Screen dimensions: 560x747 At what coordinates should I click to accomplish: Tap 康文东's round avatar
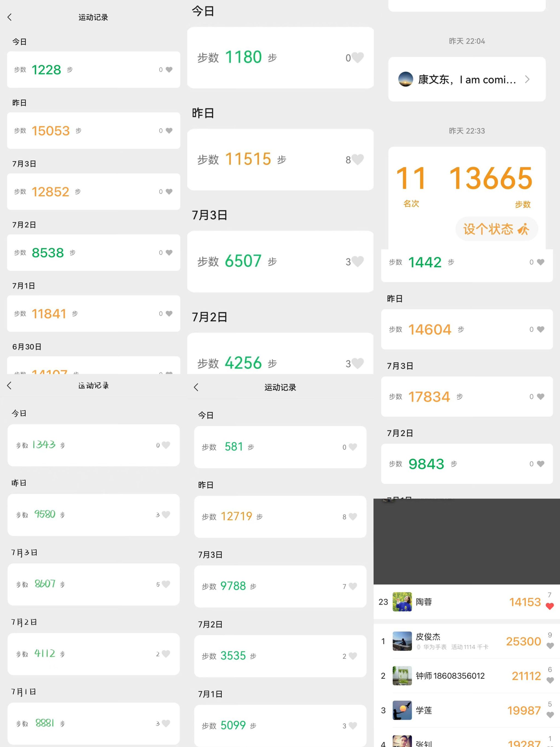pyautogui.click(x=406, y=79)
